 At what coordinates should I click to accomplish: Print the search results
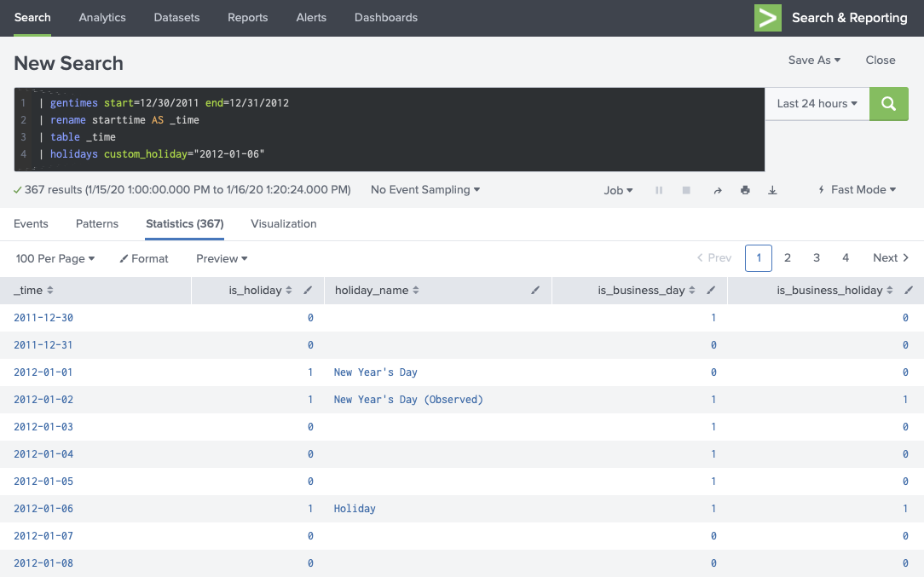tap(745, 190)
